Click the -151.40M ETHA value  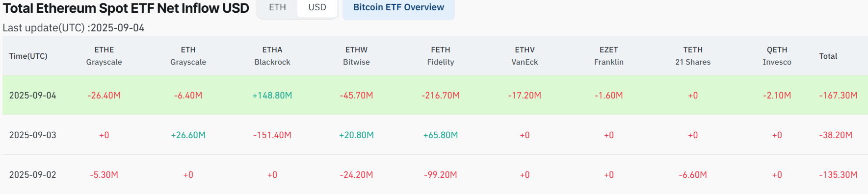click(x=272, y=135)
